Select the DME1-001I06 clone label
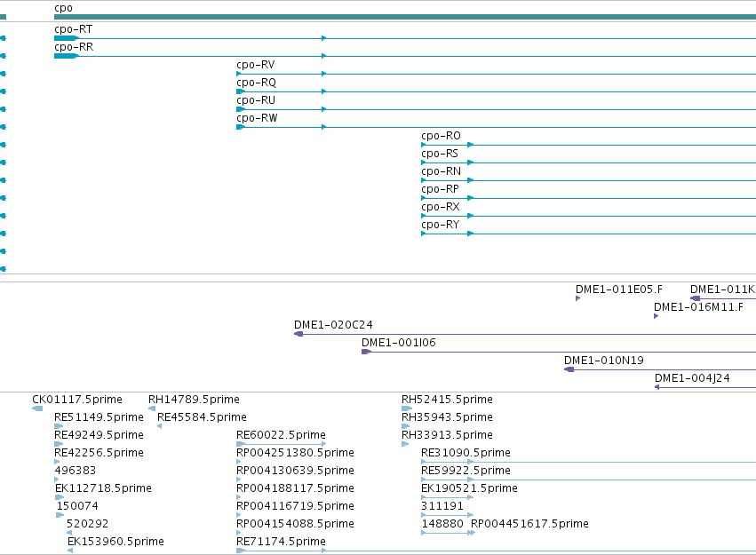The width and height of the screenshot is (756, 555). pos(398,343)
